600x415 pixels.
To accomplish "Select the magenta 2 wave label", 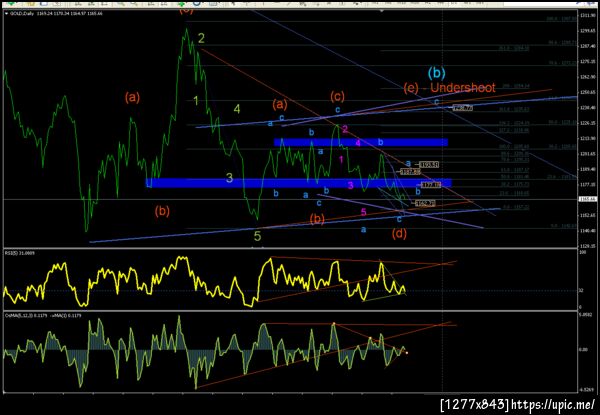I will click(x=345, y=129).
